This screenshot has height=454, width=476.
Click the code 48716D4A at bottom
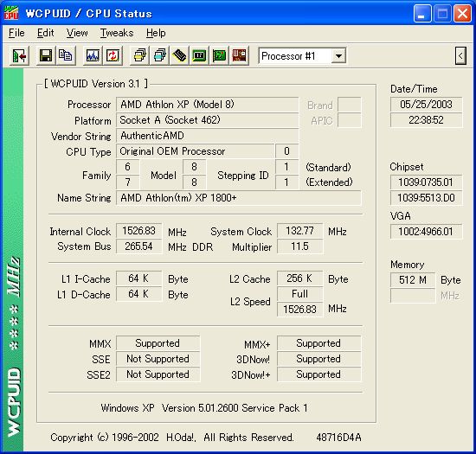click(338, 438)
